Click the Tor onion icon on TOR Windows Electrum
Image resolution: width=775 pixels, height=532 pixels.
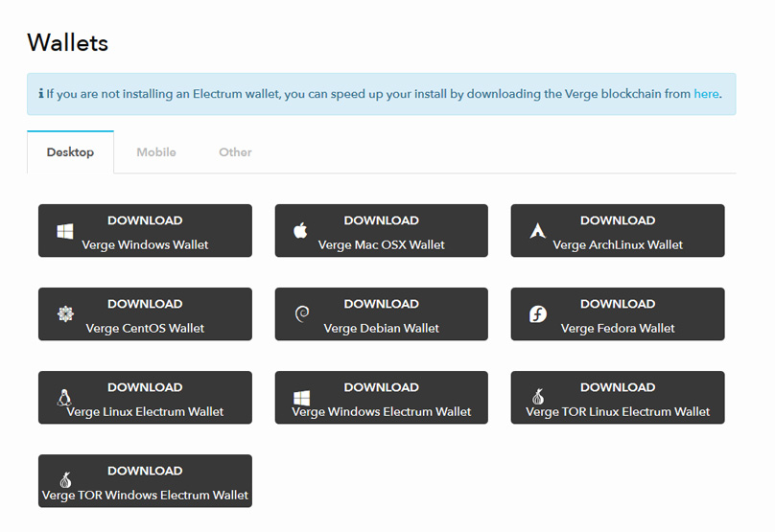(65, 479)
